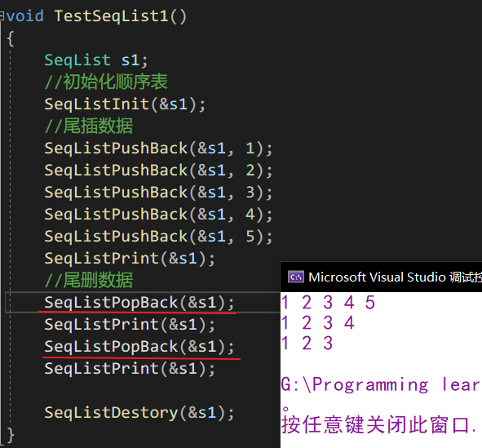
Task: Click the console output line 1 2 3
Action: [307, 344]
